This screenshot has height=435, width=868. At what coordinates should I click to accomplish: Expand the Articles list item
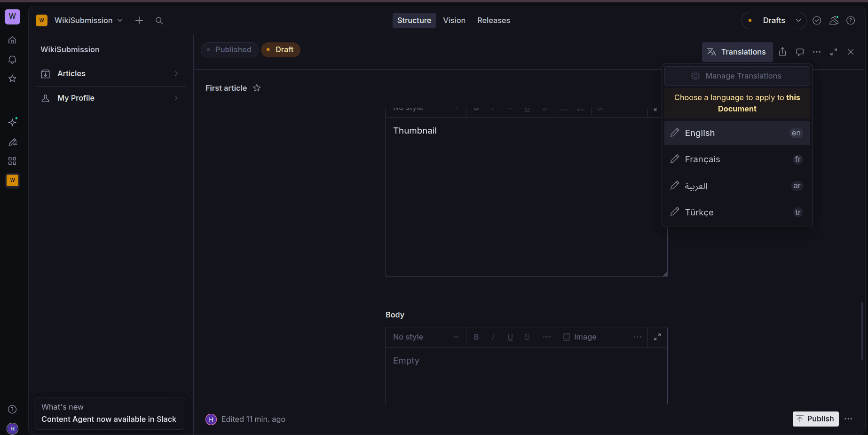coord(110,74)
